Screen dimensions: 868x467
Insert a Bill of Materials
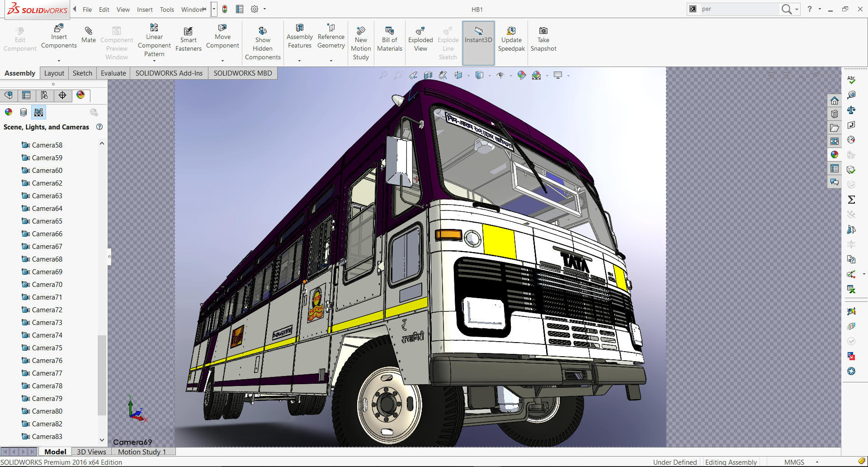[x=390, y=39]
